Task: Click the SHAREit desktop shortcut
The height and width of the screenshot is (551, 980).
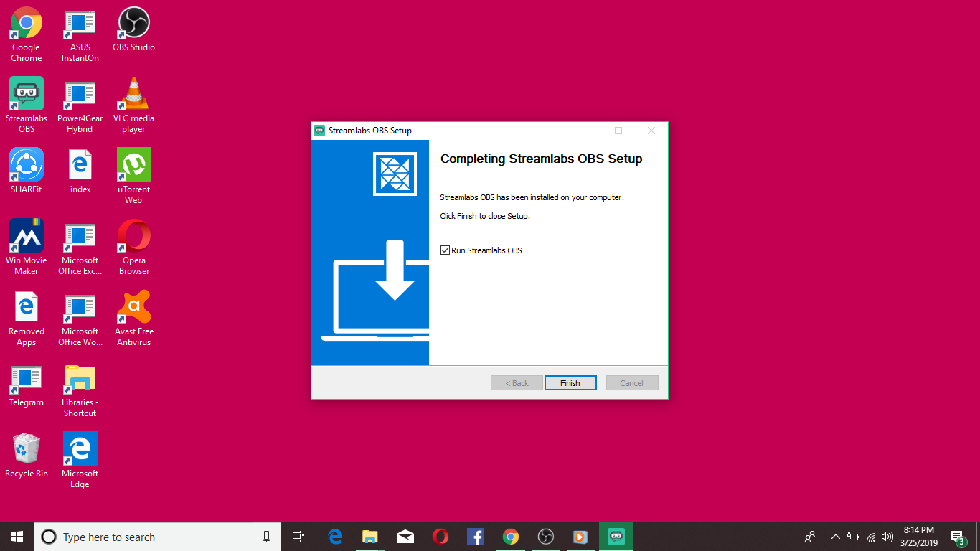Action: pos(27,171)
